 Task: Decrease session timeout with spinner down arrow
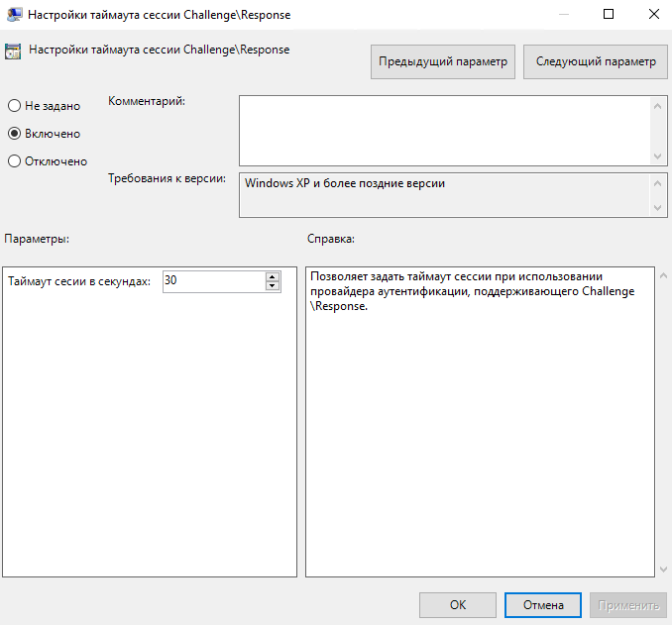(272, 287)
